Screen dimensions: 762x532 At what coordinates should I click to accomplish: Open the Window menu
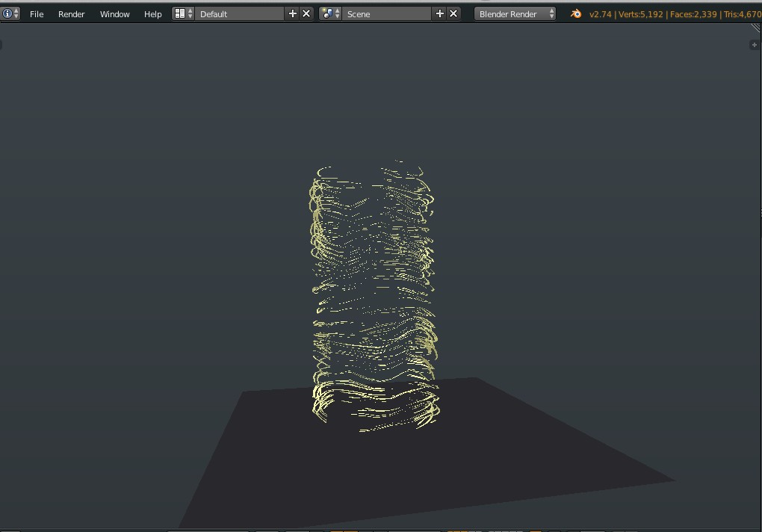point(114,13)
